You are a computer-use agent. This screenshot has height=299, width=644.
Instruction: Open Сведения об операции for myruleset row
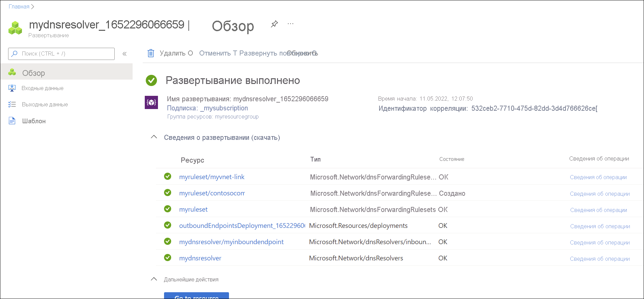point(599,210)
